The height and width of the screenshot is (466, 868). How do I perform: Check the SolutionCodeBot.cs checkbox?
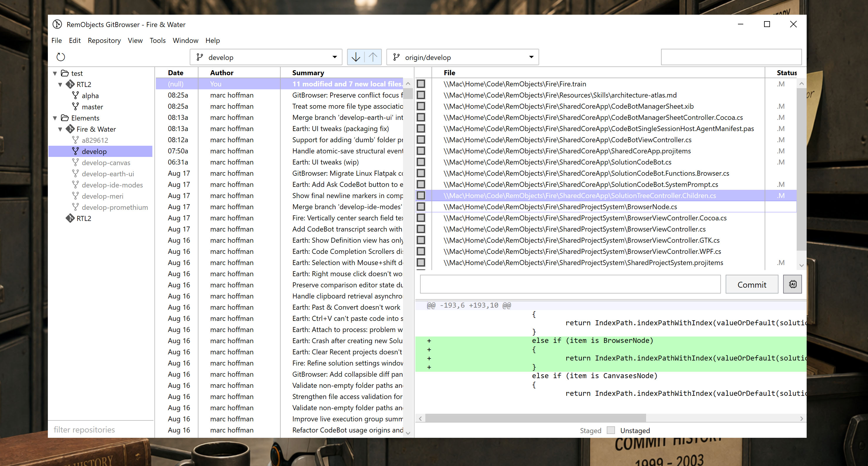[421, 162]
